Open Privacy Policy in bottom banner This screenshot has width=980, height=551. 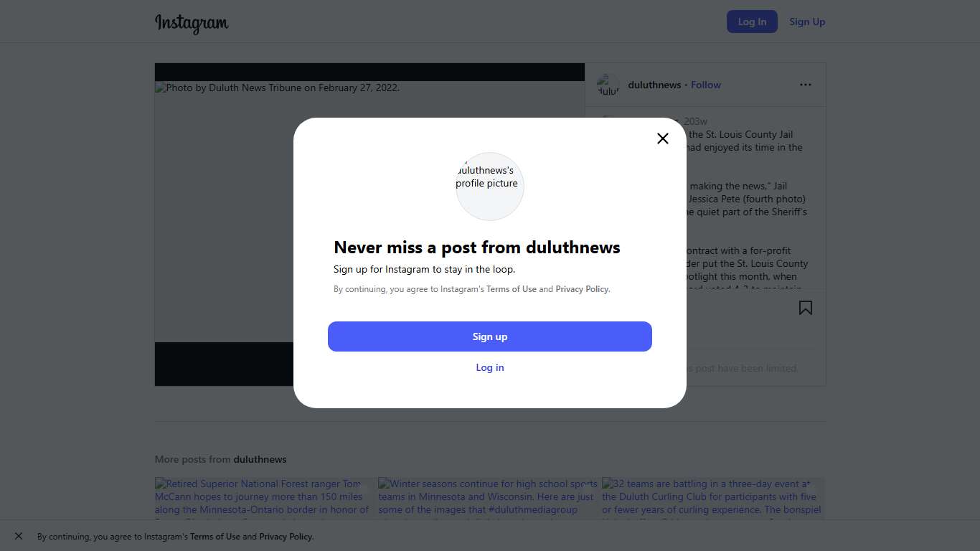coord(286,537)
